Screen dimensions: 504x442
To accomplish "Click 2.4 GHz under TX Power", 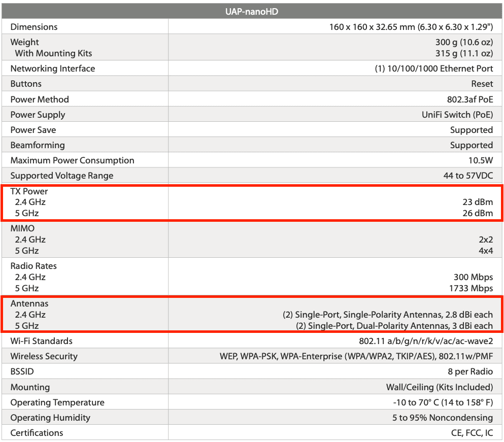I will (x=30, y=202).
